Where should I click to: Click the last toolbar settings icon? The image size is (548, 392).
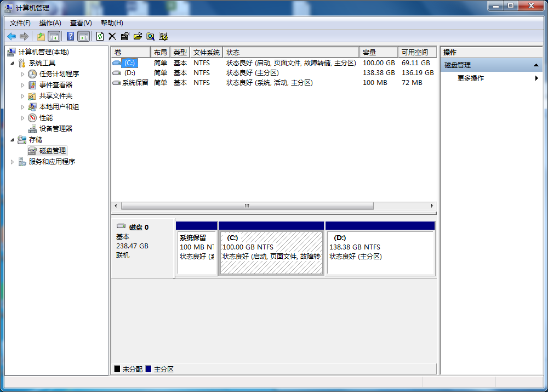[x=163, y=36]
